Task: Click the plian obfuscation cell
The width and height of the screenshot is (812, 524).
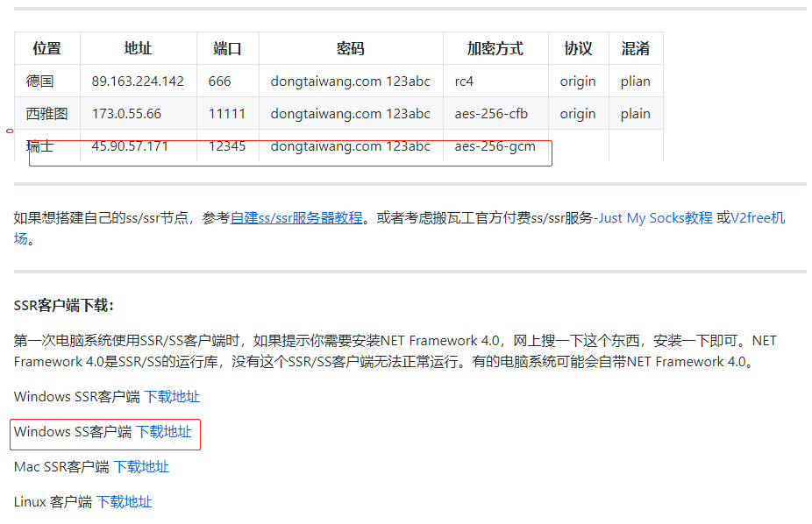Action: (x=636, y=81)
